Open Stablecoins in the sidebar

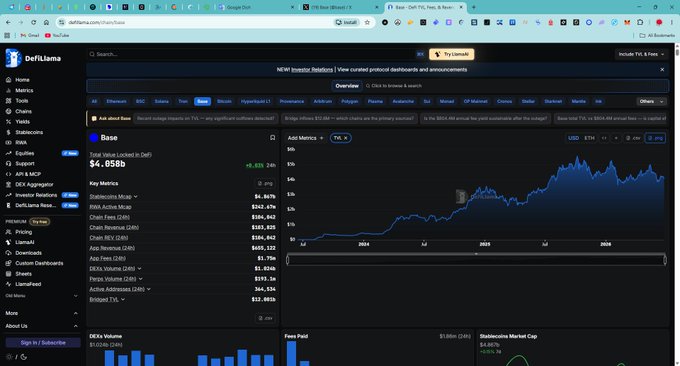[24, 132]
